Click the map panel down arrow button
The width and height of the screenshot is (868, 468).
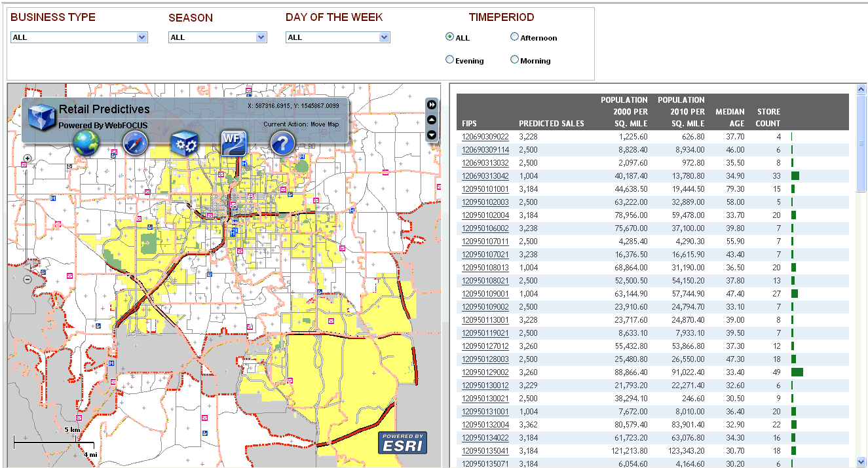(x=432, y=135)
